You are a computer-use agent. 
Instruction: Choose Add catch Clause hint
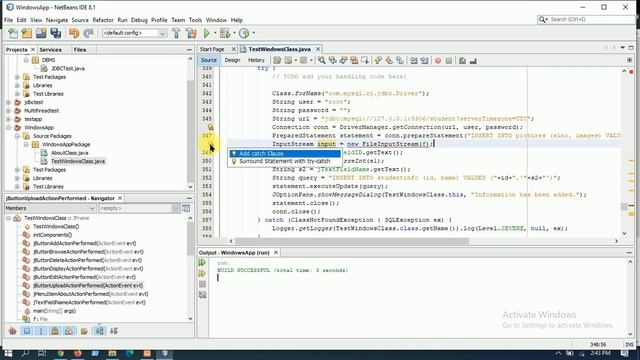click(x=285, y=153)
